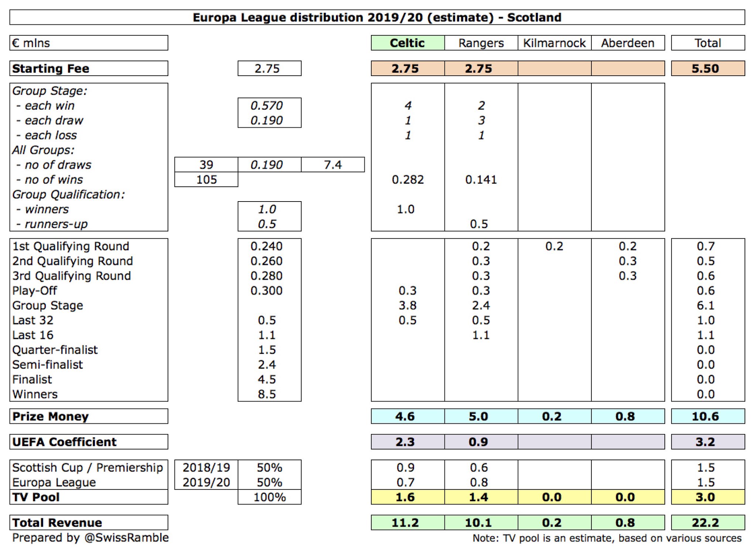Select the '2nd Qualifying Round' label
This screenshot has height=547, width=756.
(x=72, y=261)
